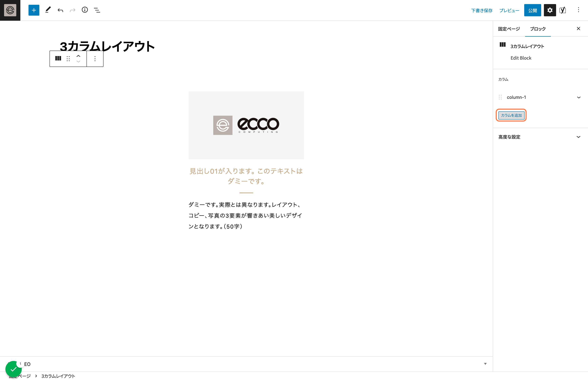The image size is (588, 380).
Task: Click the redo arrow icon
Action: pyautogui.click(x=72, y=10)
